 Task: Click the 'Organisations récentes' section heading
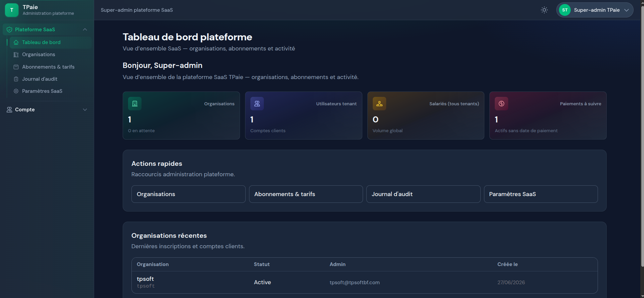(x=169, y=235)
